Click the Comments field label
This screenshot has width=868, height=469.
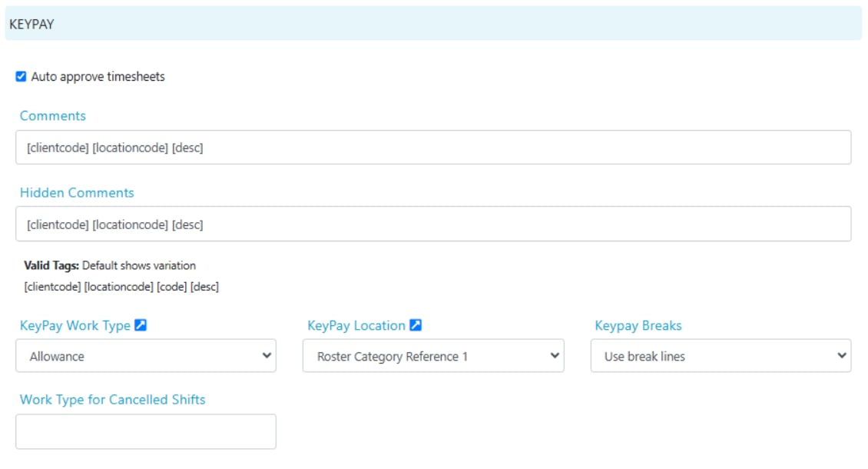[x=52, y=116]
